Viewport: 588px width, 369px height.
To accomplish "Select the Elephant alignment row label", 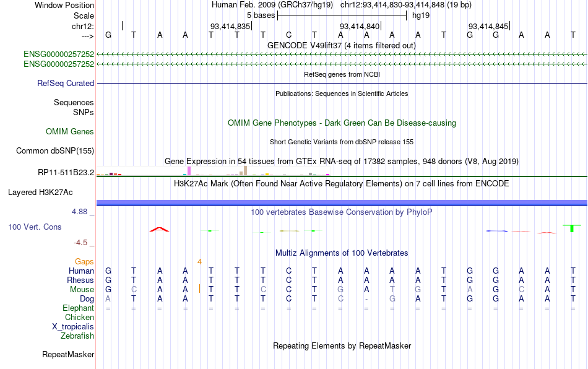I will click(78, 308).
